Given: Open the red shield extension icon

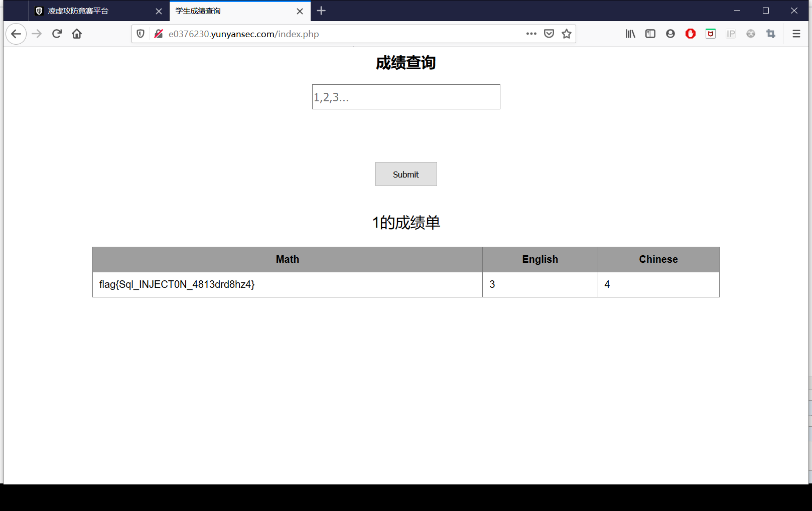Looking at the screenshot, I should (x=711, y=34).
